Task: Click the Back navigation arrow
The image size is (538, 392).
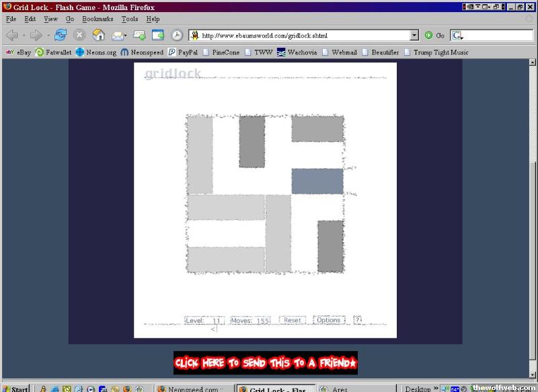Action: click(x=12, y=35)
